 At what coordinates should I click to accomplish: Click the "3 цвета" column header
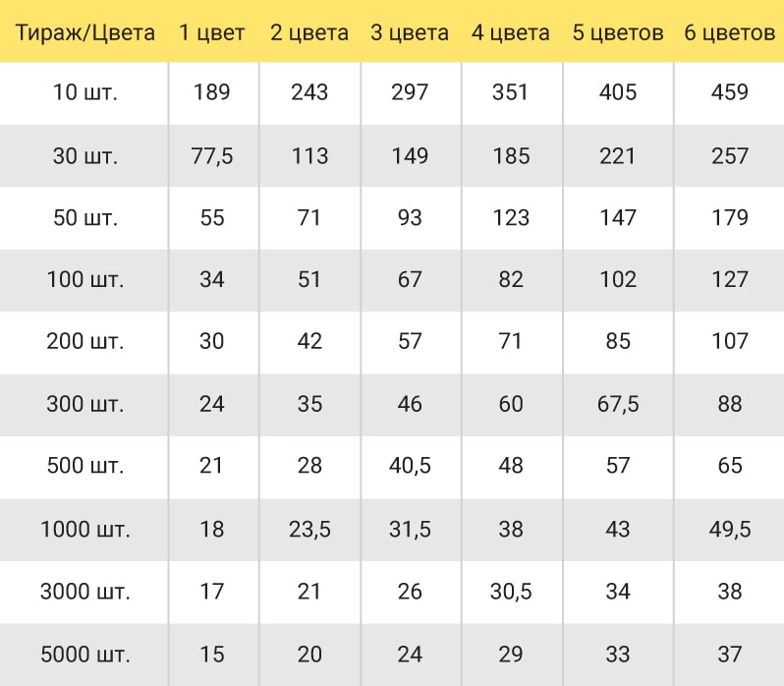[x=410, y=33]
